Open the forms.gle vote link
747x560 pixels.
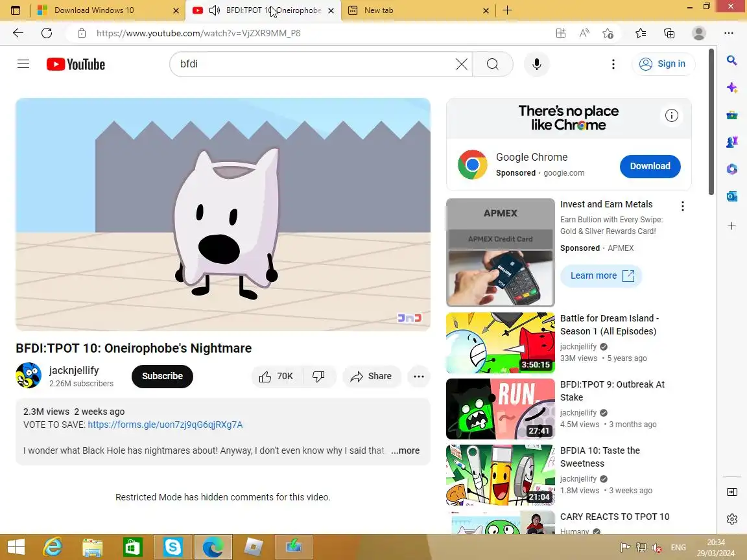(x=165, y=425)
